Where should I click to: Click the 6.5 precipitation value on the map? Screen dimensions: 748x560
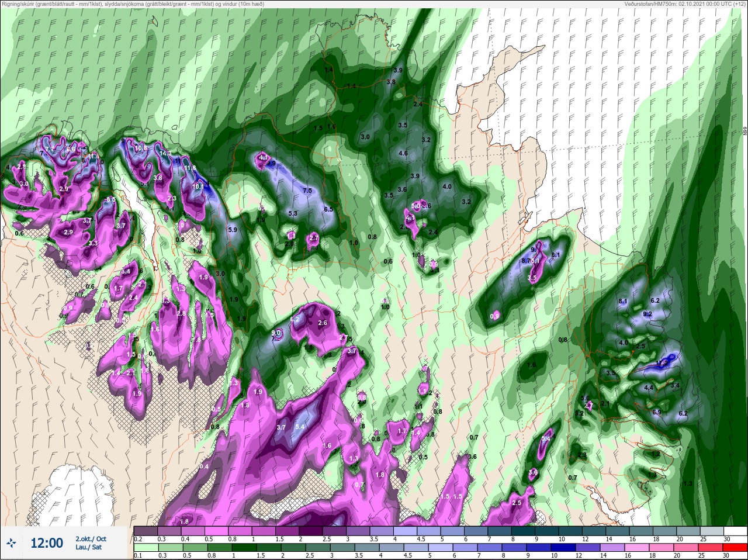click(328, 209)
